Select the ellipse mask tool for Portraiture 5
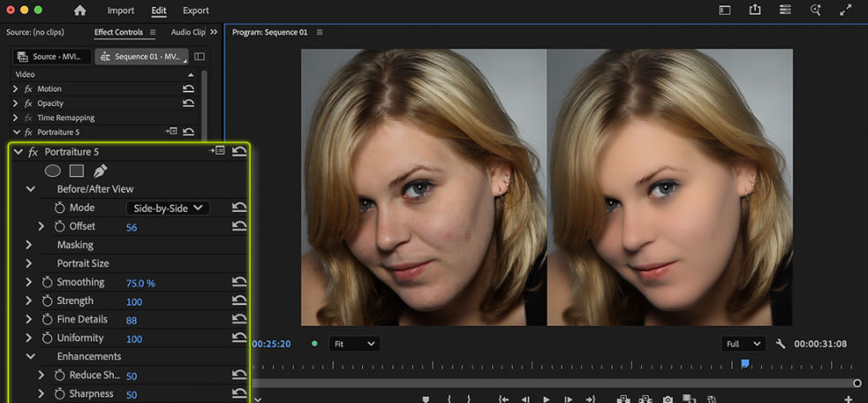 tap(53, 171)
